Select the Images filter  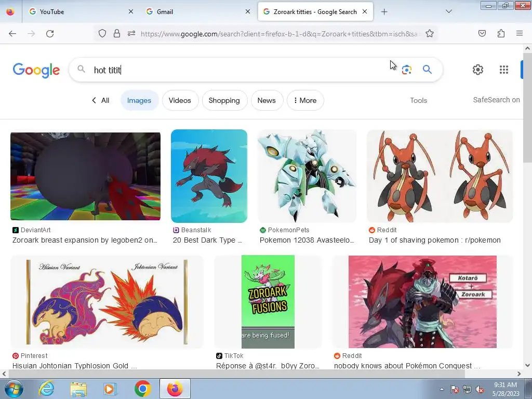click(139, 100)
